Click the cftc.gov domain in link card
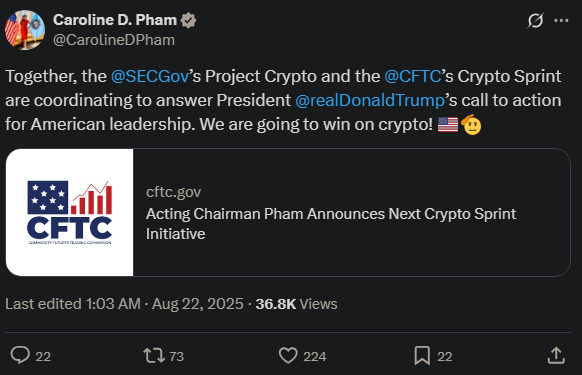The height and width of the screenshot is (375, 582). click(x=173, y=192)
